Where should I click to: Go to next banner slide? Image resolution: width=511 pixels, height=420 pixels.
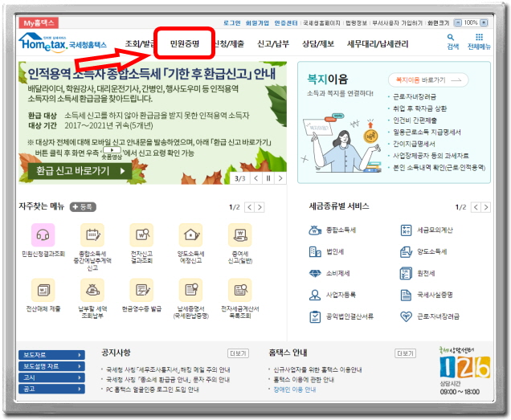point(280,178)
